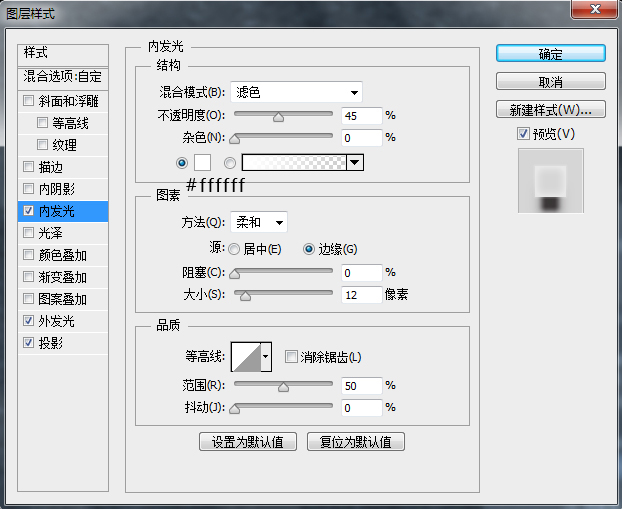Image resolution: width=622 pixels, height=509 pixels.
Task: Select the 描边 style entry
Action: pyautogui.click(x=63, y=167)
